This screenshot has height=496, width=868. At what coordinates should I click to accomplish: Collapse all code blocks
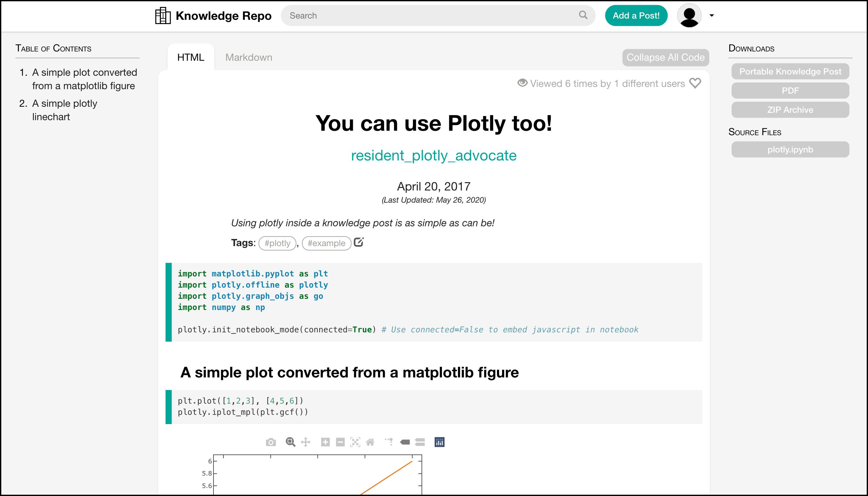(665, 57)
